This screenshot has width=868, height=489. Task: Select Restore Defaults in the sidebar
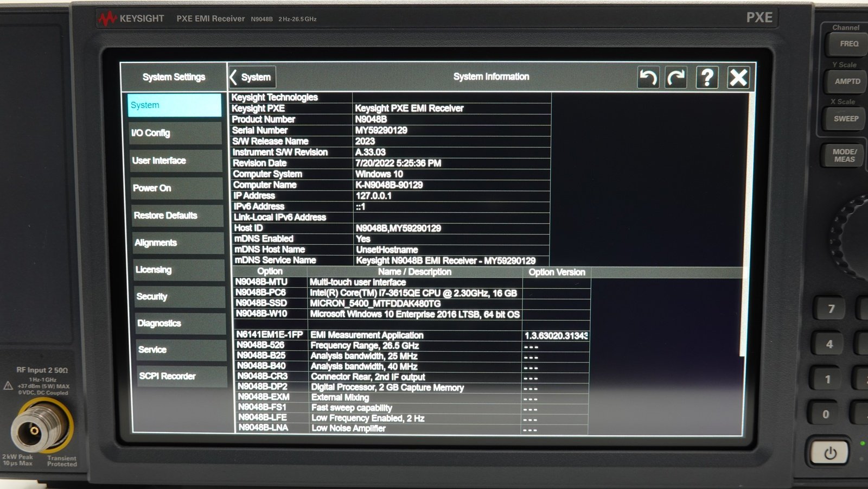(178, 215)
